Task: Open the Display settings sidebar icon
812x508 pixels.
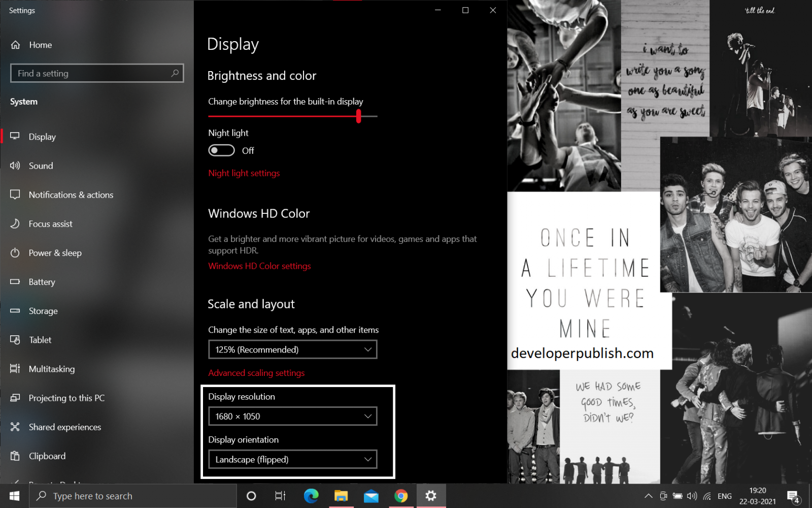Action: point(43,136)
